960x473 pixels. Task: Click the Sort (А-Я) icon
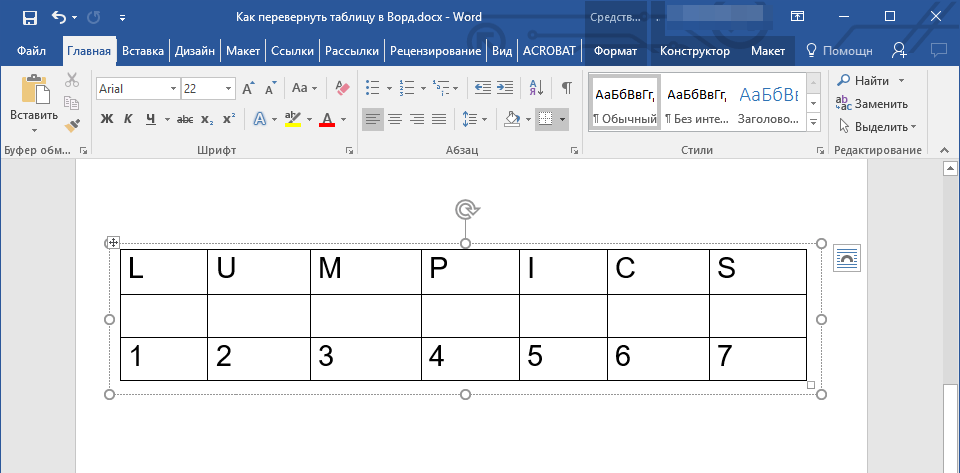click(537, 88)
